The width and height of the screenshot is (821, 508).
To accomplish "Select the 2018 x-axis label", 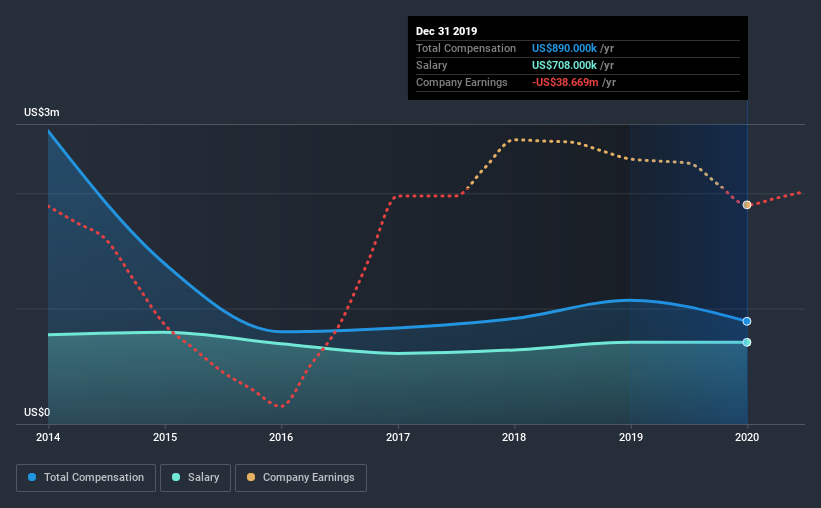I will pos(514,437).
